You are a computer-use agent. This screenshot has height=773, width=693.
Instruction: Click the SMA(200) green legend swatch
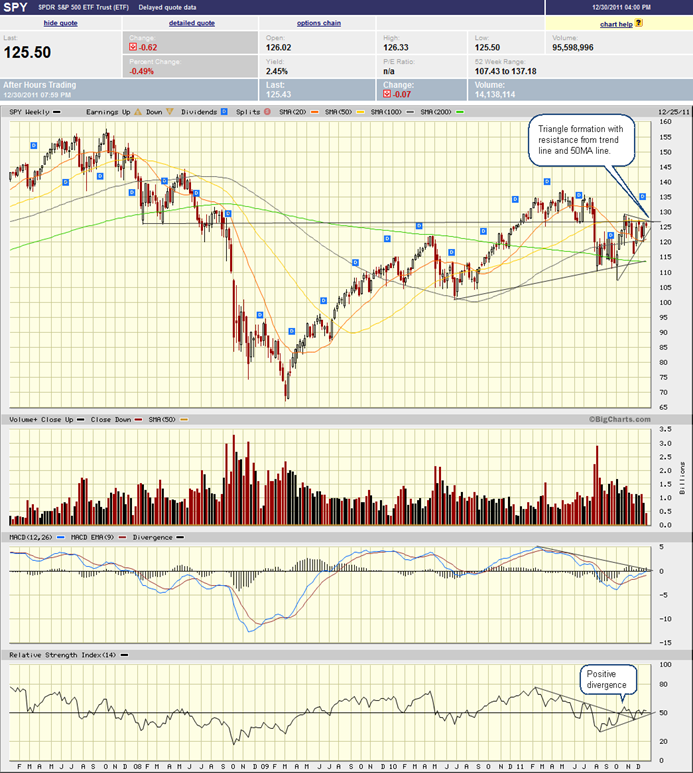[x=459, y=112]
